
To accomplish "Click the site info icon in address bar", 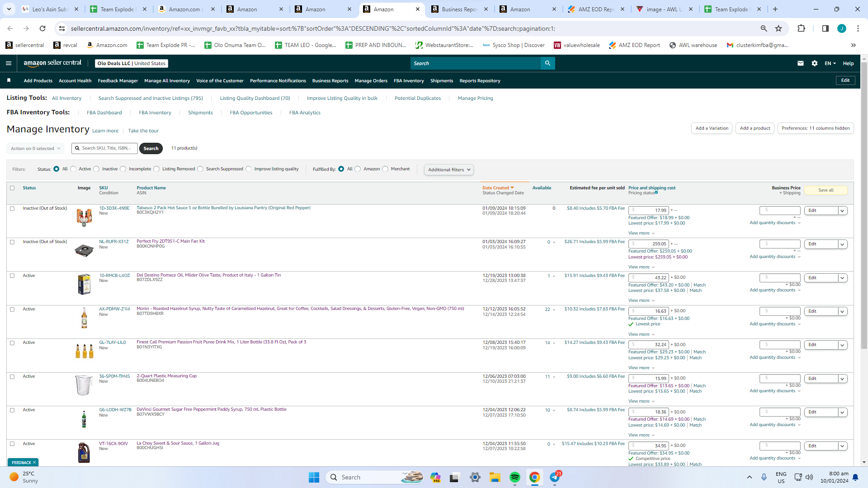I will click(x=62, y=28).
